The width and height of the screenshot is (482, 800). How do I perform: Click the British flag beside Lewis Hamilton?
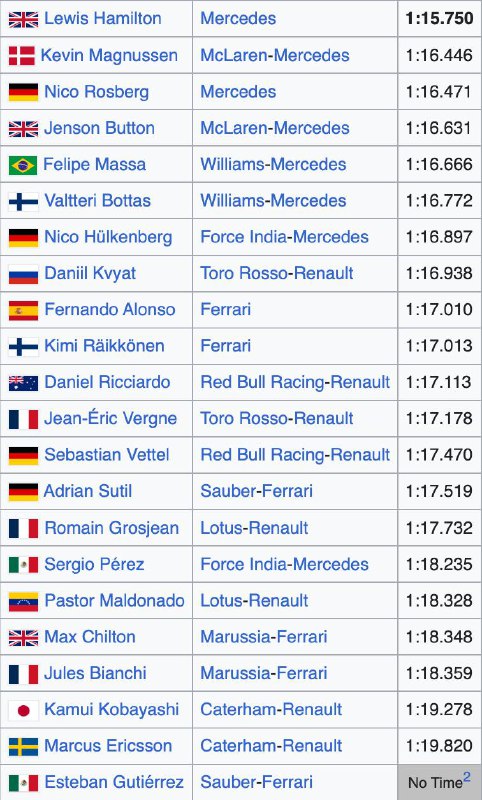pyautogui.click(x=23, y=19)
